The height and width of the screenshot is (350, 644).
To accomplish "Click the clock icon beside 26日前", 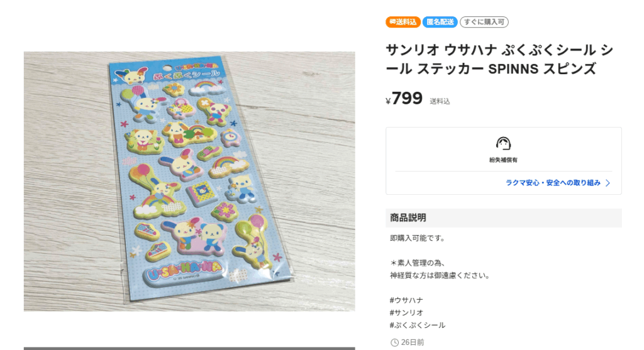I will [x=394, y=342].
